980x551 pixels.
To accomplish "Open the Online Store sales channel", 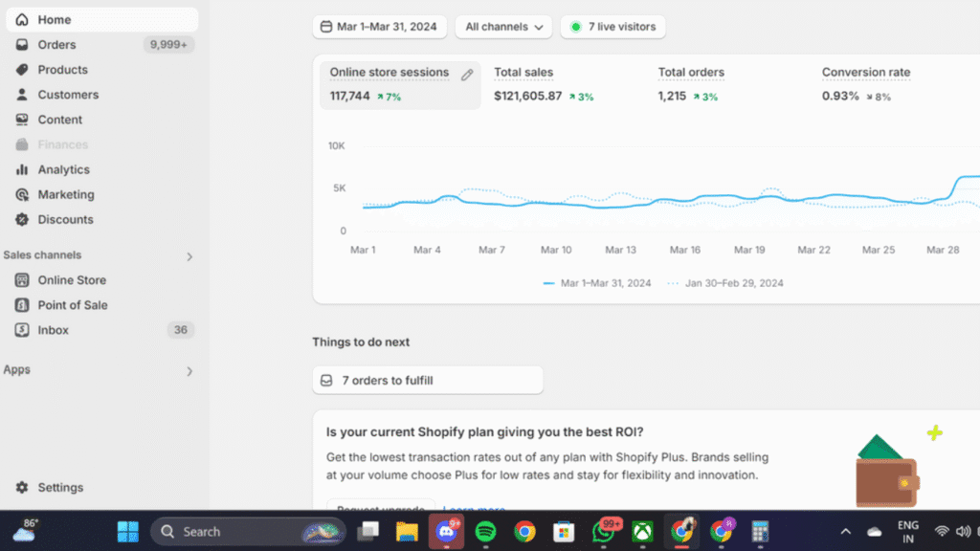I will point(71,280).
